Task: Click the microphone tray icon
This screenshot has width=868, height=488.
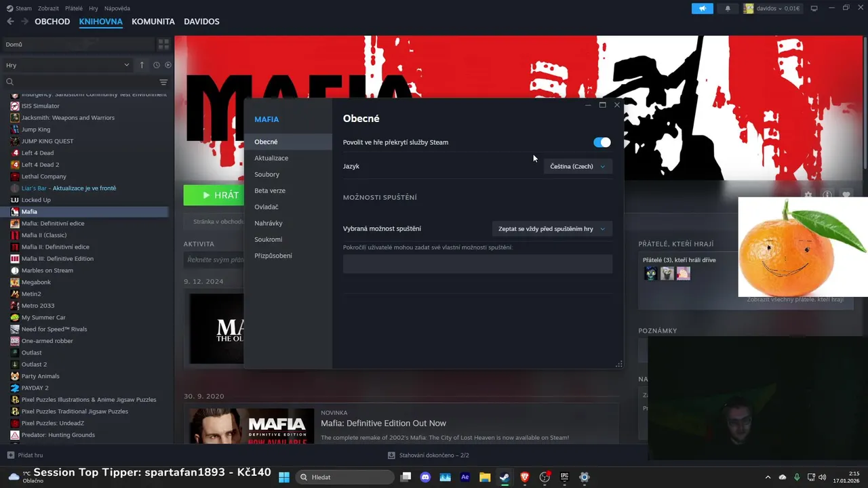Action: coord(797,477)
